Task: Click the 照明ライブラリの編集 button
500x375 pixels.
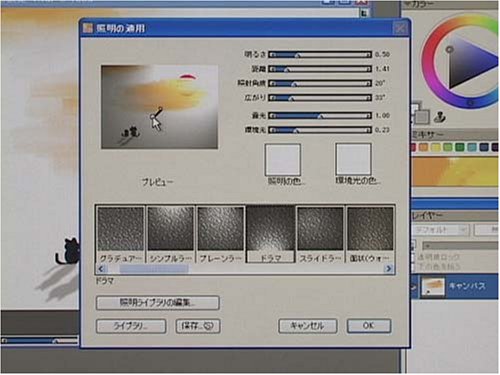Action: [x=157, y=303]
